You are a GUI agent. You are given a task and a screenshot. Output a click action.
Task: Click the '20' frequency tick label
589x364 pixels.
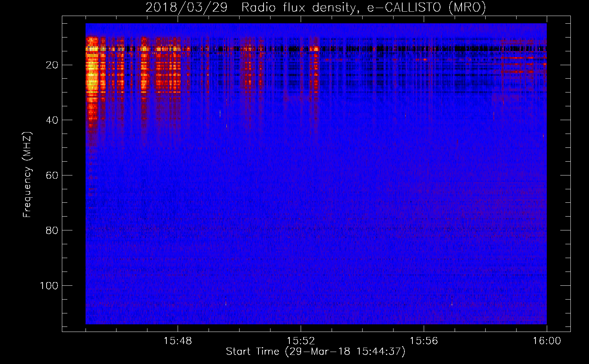coord(52,65)
